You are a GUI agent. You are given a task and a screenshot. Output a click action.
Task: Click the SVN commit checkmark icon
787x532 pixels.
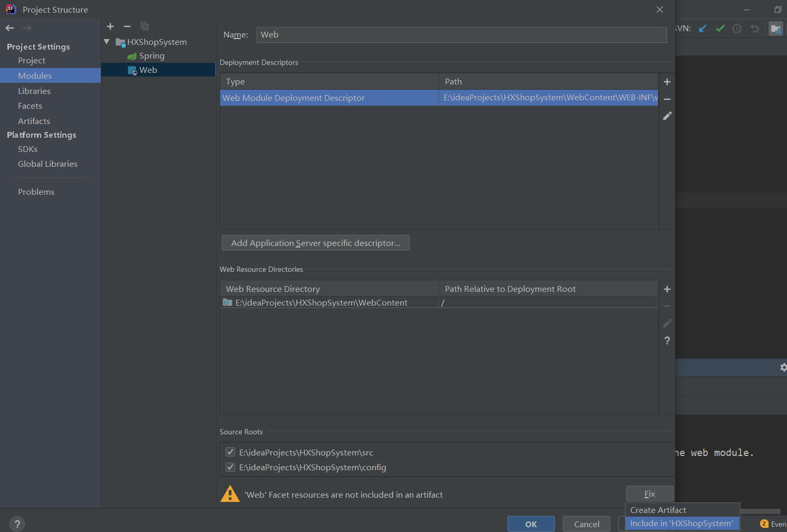tap(720, 28)
